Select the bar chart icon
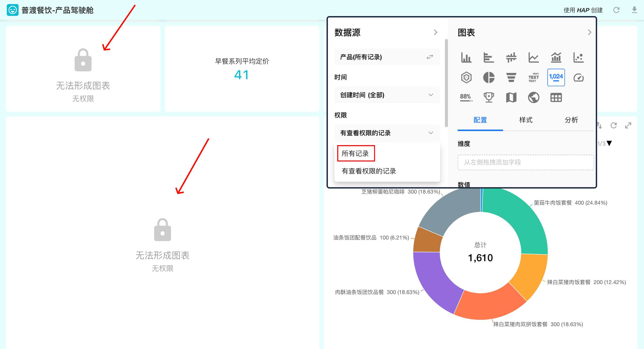Image resolution: width=644 pixels, height=349 pixels. pos(466,57)
